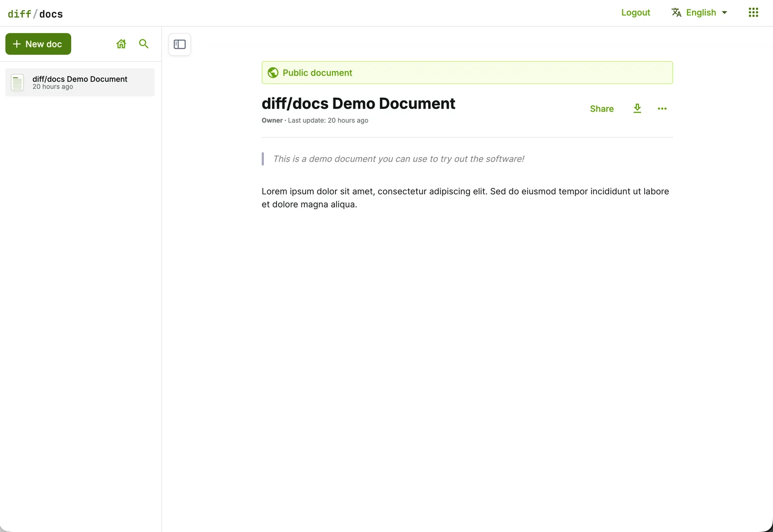This screenshot has width=773, height=532.
Task: Click the 'Last update: 20 hours ago' text
Action: [328, 121]
